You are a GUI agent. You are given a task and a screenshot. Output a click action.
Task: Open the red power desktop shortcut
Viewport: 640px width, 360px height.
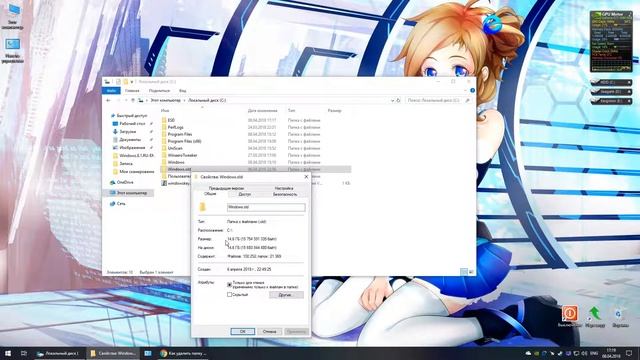(570, 317)
